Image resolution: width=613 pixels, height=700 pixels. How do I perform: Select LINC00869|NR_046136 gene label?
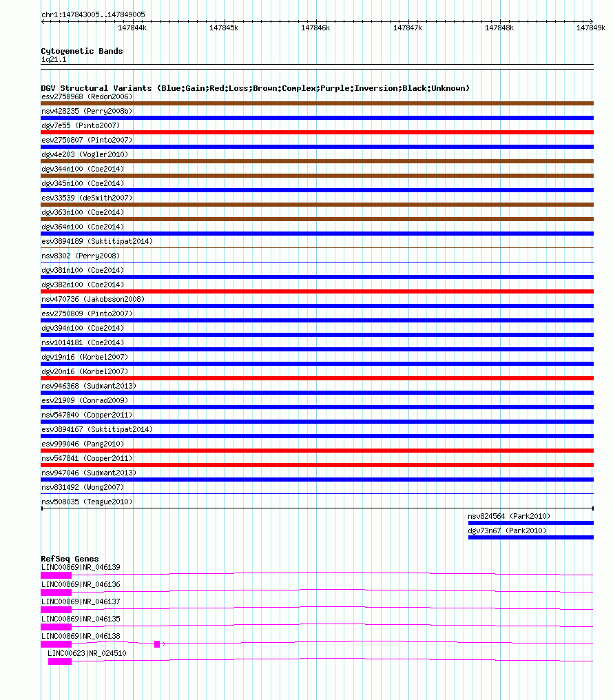[81, 584]
